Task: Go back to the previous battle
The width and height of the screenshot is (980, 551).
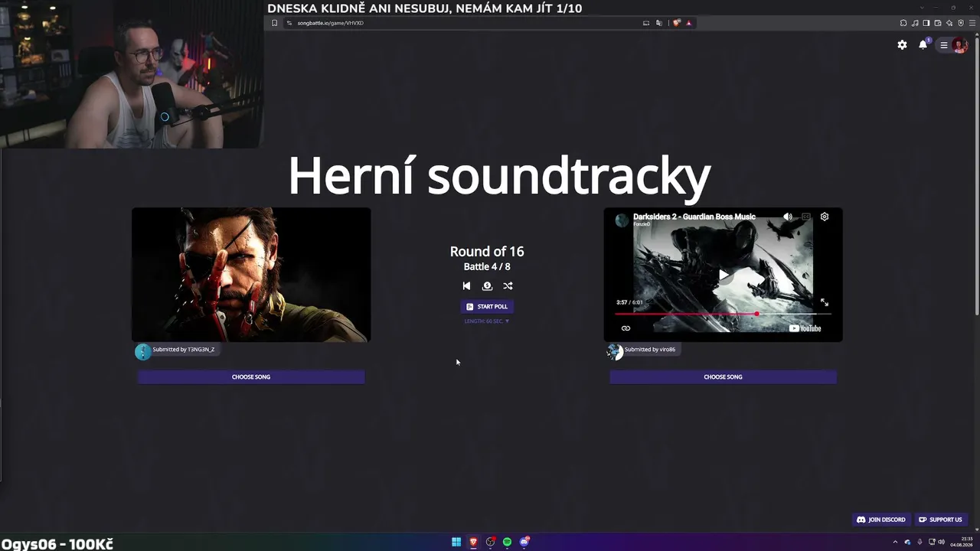Action: tap(466, 286)
